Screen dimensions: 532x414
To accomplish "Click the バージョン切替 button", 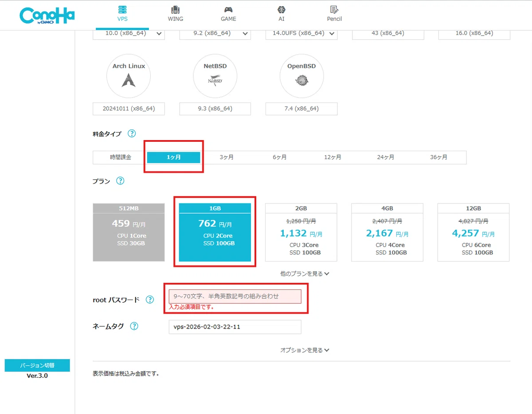I will tap(37, 366).
